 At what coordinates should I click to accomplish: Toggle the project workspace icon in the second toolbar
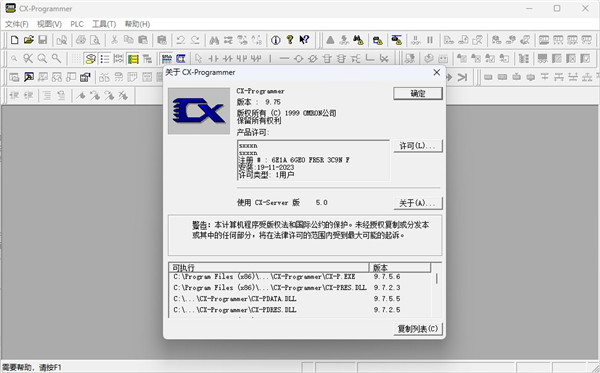pos(90,59)
